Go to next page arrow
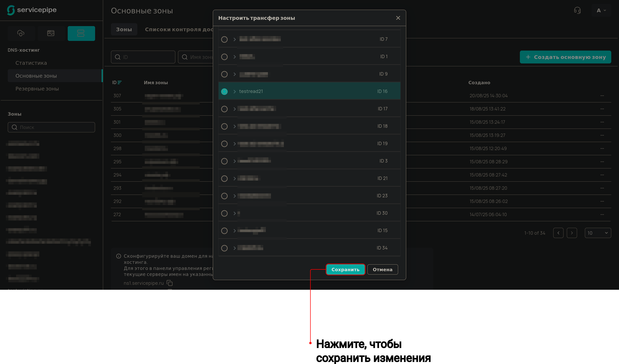 point(572,233)
